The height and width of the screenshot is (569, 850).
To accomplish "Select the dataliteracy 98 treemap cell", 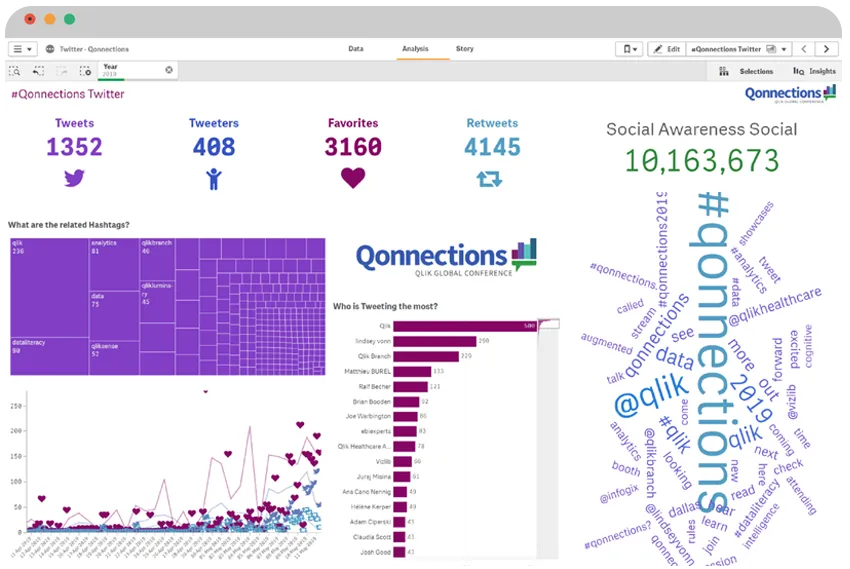I will click(49, 356).
